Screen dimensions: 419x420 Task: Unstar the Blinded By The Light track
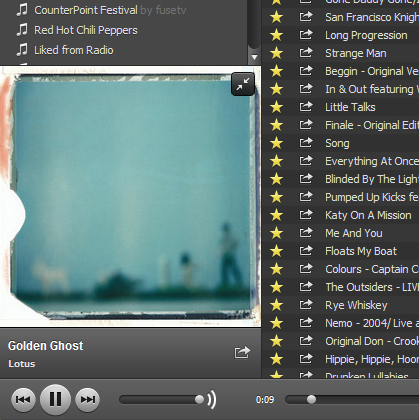tap(277, 179)
